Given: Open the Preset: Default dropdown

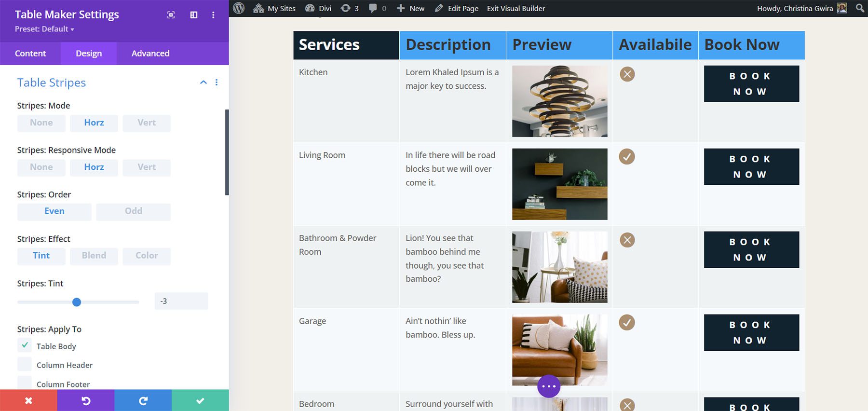Looking at the screenshot, I should tap(44, 29).
